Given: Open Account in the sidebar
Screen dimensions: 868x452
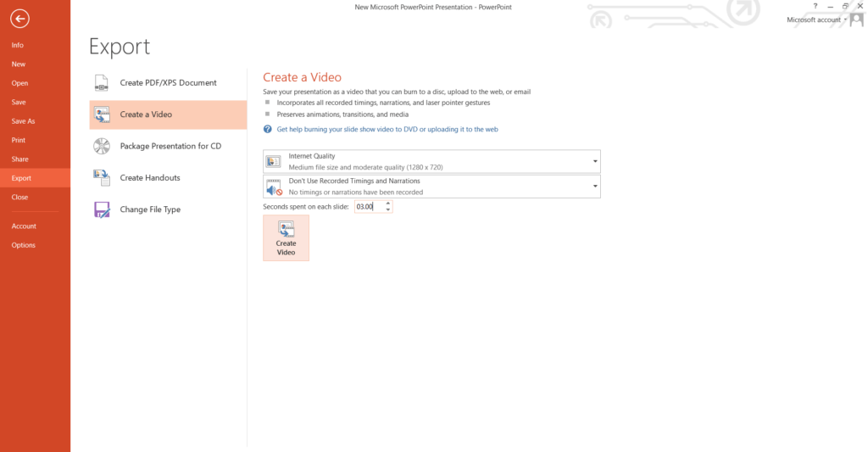Looking at the screenshot, I should coord(24,226).
